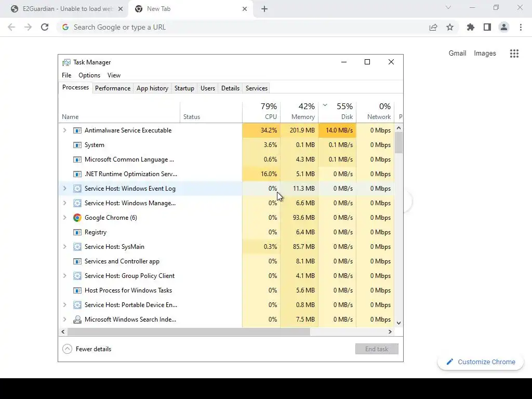Go forward in Chrome
The image size is (532, 399).
(x=28, y=27)
